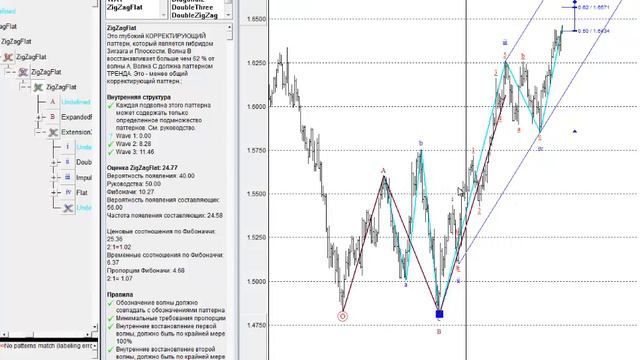Select the wave iv icon beside Flat
This screenshot has height=360, width=640.
click(x=68, y=193)
